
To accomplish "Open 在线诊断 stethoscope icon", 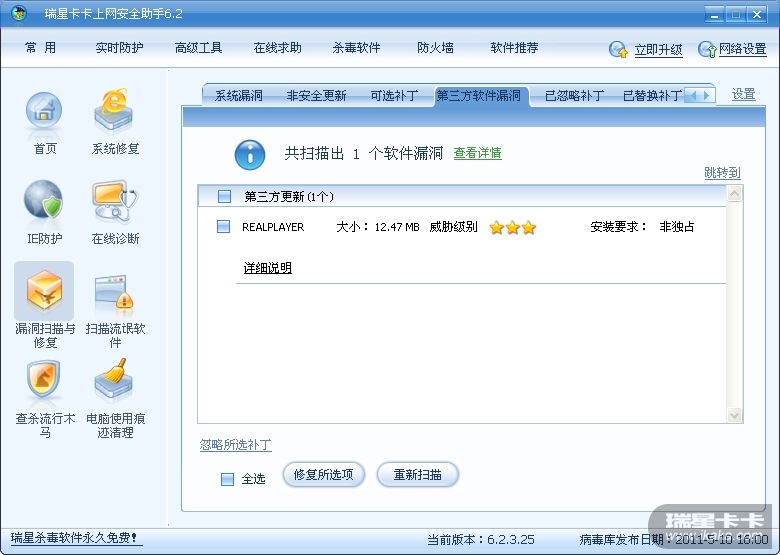I will pos(114,201).
